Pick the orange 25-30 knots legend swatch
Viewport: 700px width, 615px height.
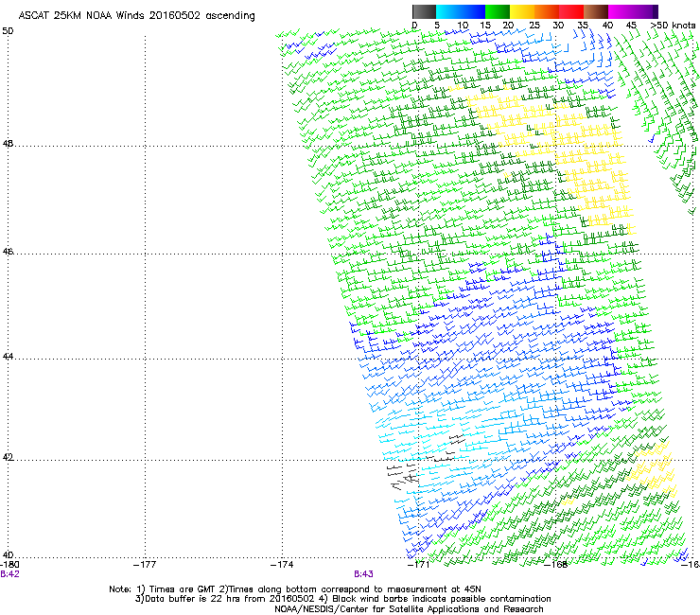547,11
